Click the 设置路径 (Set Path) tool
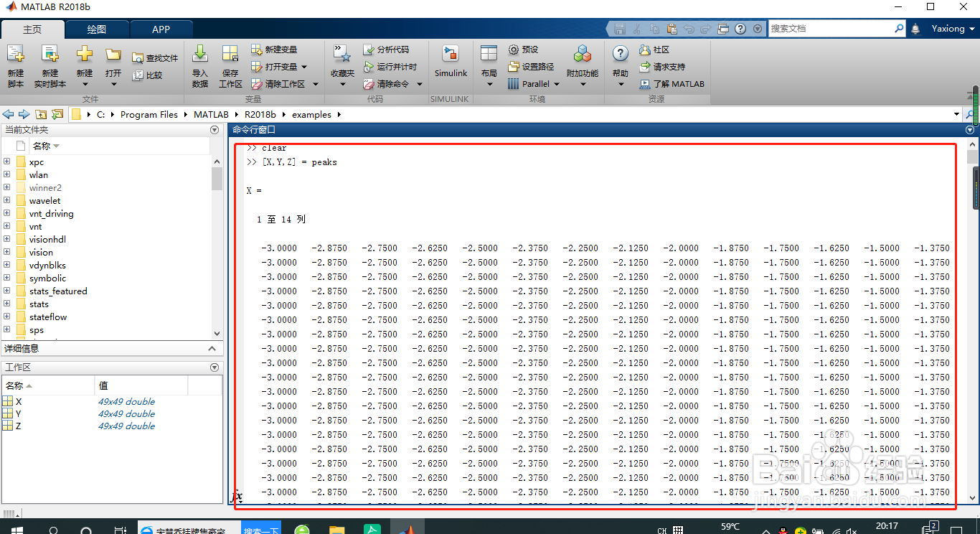The height and width of the screenshot is (534, 980). (531, 67)
